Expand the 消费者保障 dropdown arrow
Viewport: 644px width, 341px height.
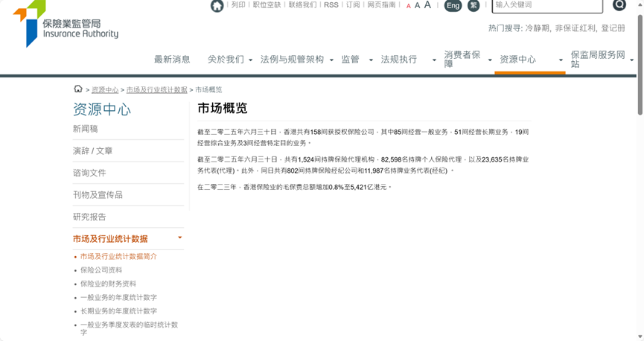click(489, 60)
